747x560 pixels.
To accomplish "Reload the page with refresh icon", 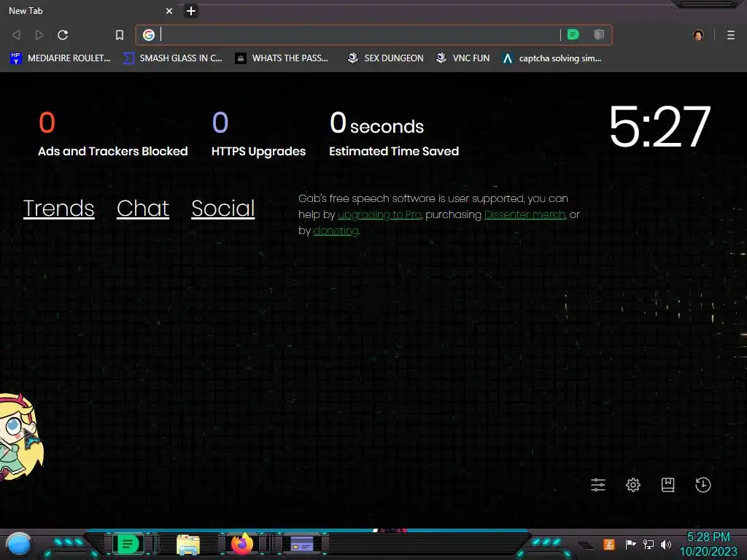I will pyautogui.click(x=63, y=35).
